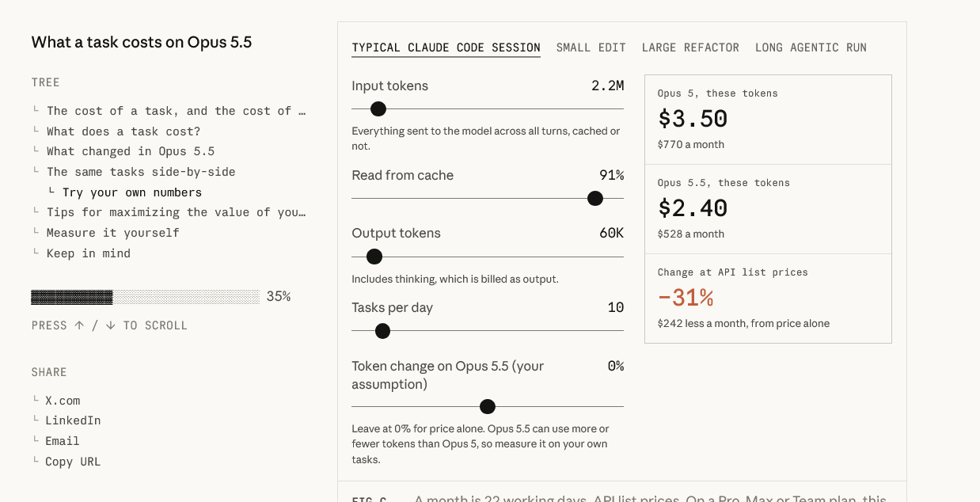The height and width of the screenshot is (502, 980).
Task: Open the 'Keep in mind' section
Action: [x=89, y=253]
